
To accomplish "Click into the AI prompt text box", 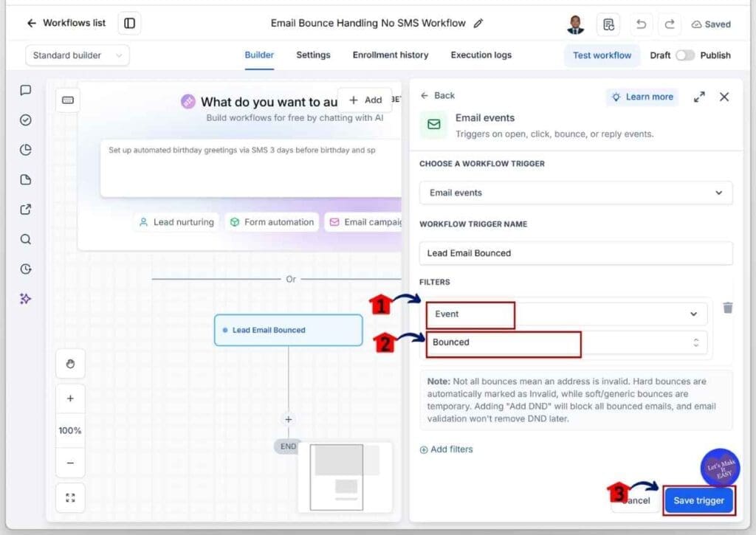I will coord(251,168).
